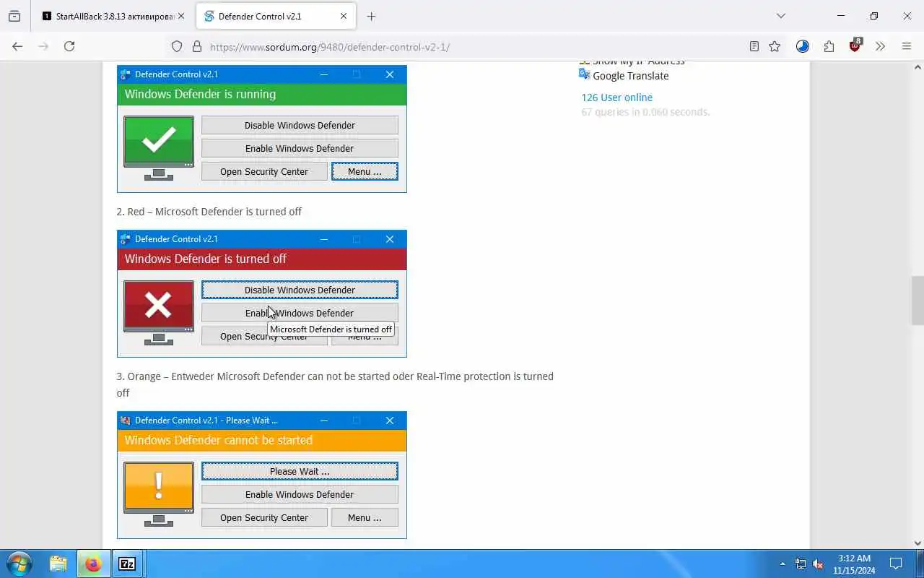Image resolution: width=924 pixels, height=578 pixels.
Task: Click the muted volume tray icon
Action: (x=818, y=564)
